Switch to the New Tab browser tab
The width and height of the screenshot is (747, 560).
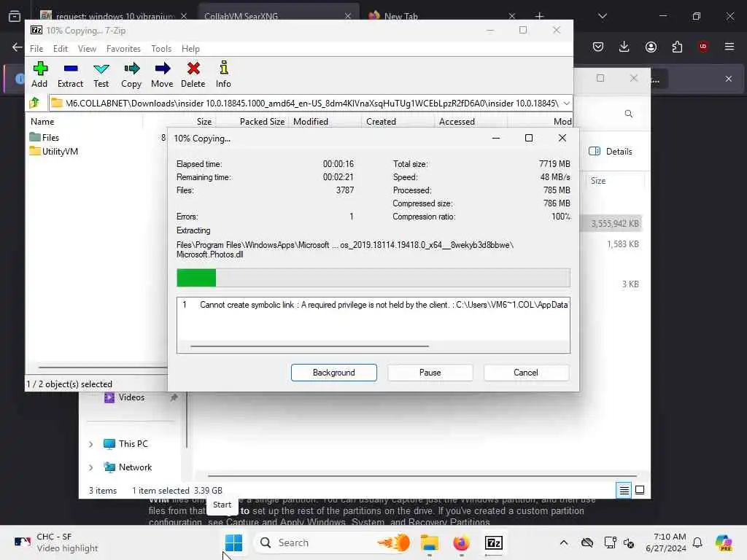441,16
